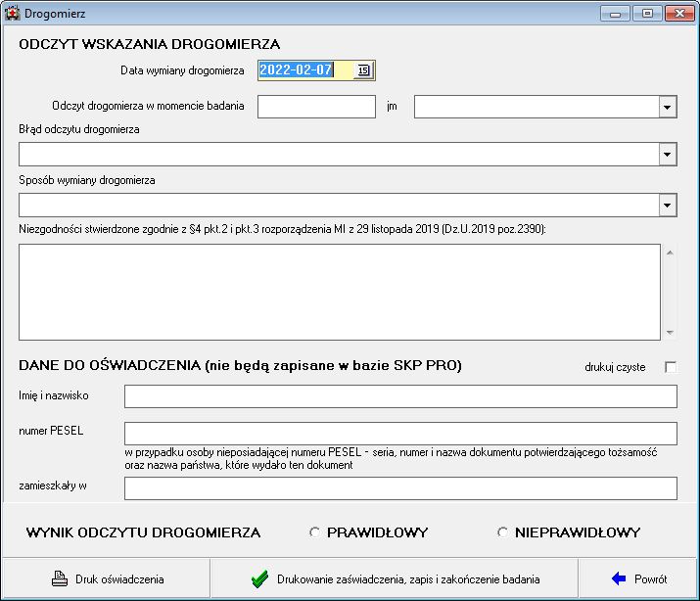Screen dimensions: 700x601
Task: Expand the jm unit dropdown
Action: [x=668, y=106]
